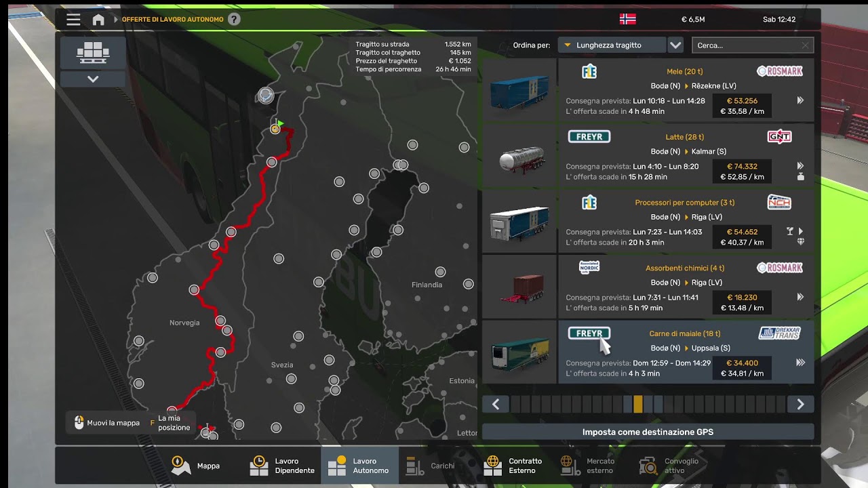Click the Freyr logo on Latte offer
Image resolution: width=868 pixels, height=488 pixels.
tap(589, 137)
